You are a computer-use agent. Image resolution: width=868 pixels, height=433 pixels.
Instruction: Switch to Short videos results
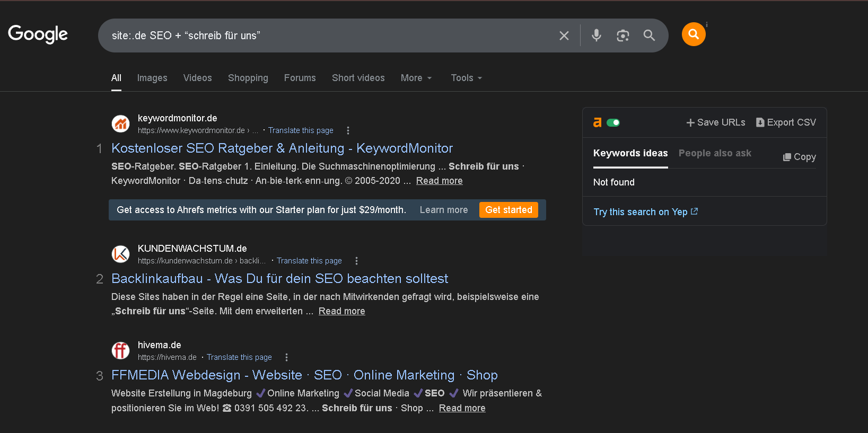[x=358, y=78]
